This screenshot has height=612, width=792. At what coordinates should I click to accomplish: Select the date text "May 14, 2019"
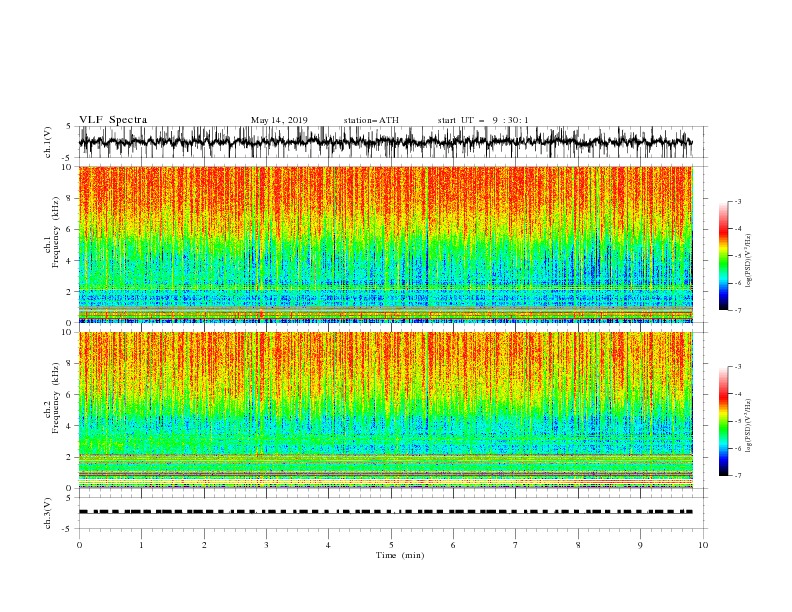click(279, 120)
